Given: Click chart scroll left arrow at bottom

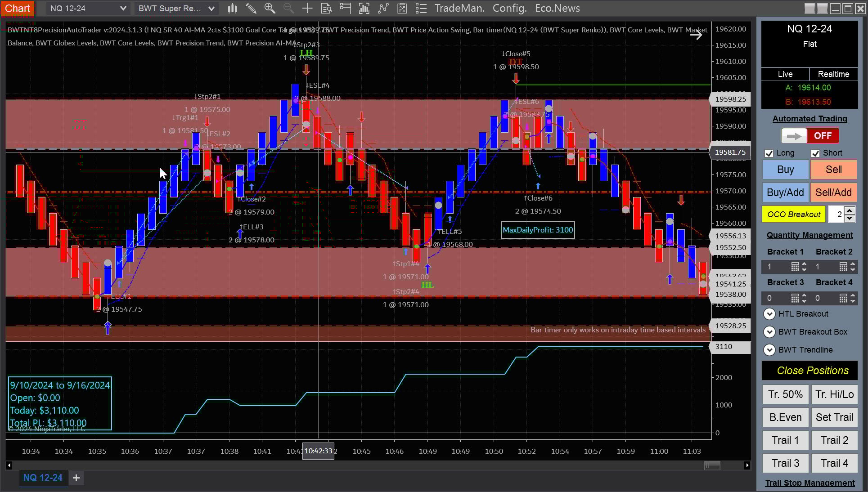Looking at the screenshot, I should (x=9, y=465).
